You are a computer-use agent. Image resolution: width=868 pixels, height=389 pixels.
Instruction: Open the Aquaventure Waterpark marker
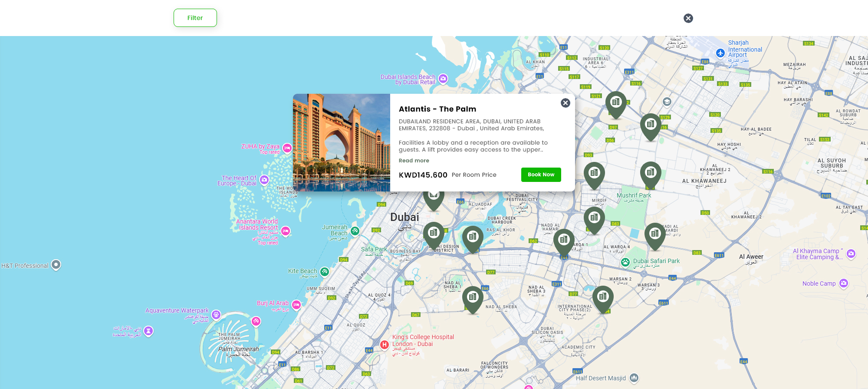click(216, 314)
